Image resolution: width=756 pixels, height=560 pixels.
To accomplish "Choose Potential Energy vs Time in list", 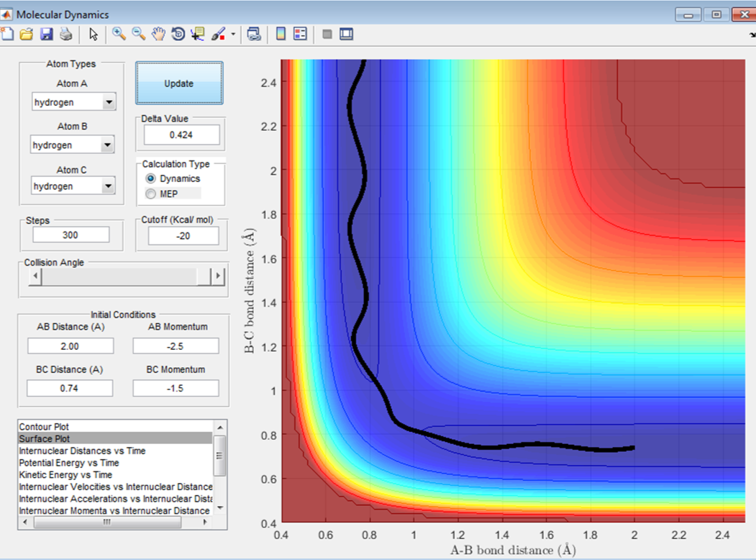I will pyautogui.click(x=69, y=463).
